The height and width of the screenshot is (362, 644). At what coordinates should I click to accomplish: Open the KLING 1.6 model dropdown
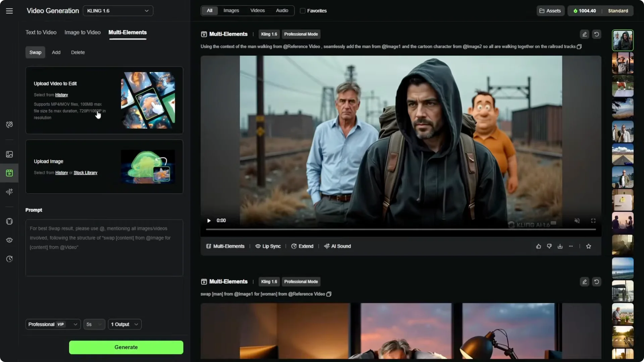coord(118,10)
